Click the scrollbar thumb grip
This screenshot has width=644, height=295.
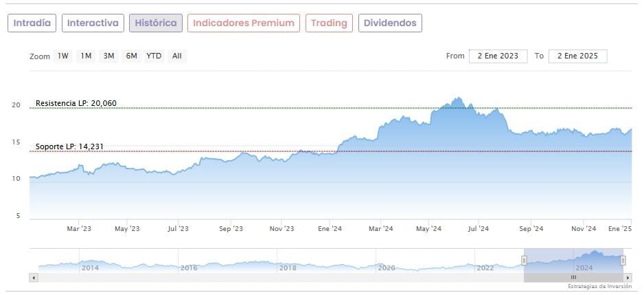[x=573, y=277]
